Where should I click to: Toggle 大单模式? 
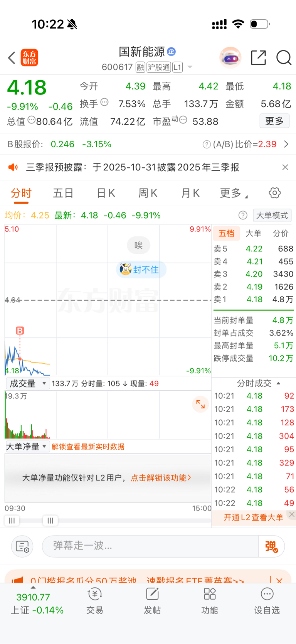(x=272, y=215)
